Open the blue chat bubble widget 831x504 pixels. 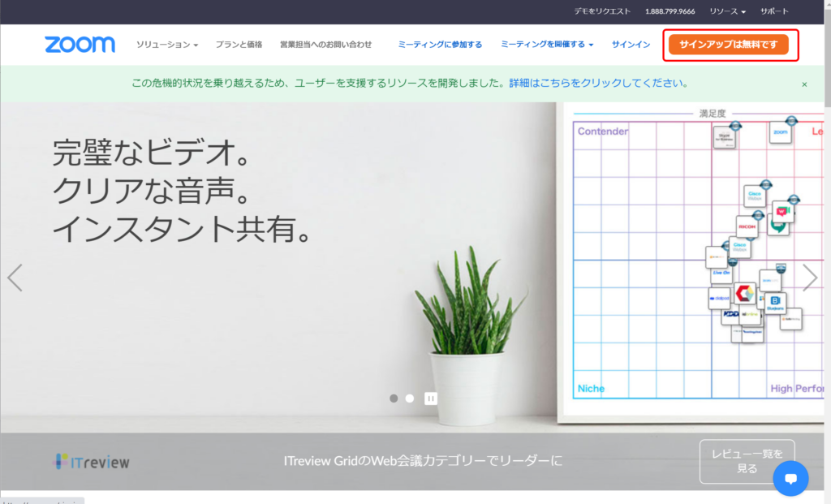[x=790, y=478]
